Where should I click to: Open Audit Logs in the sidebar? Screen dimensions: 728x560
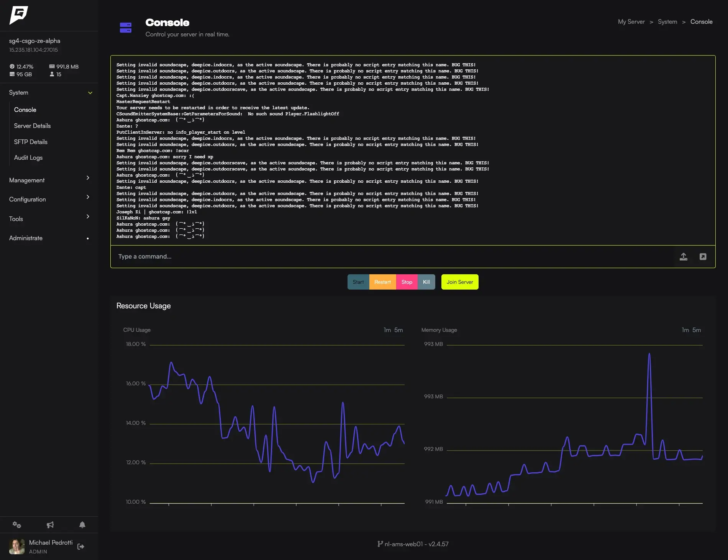click(x=28, y=157)
